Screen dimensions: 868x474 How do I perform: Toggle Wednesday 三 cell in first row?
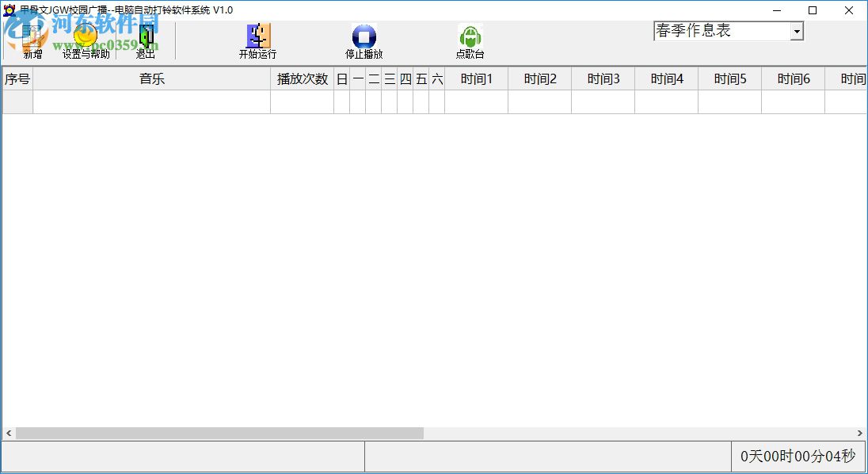tap(389, 99)
